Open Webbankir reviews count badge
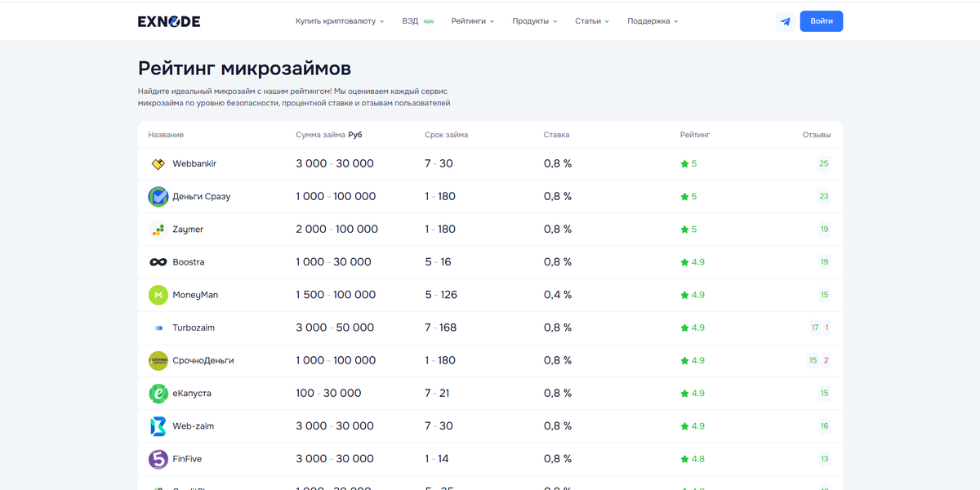Image resolution: width=980 pixels, height=490 pixels. [824, 164]
